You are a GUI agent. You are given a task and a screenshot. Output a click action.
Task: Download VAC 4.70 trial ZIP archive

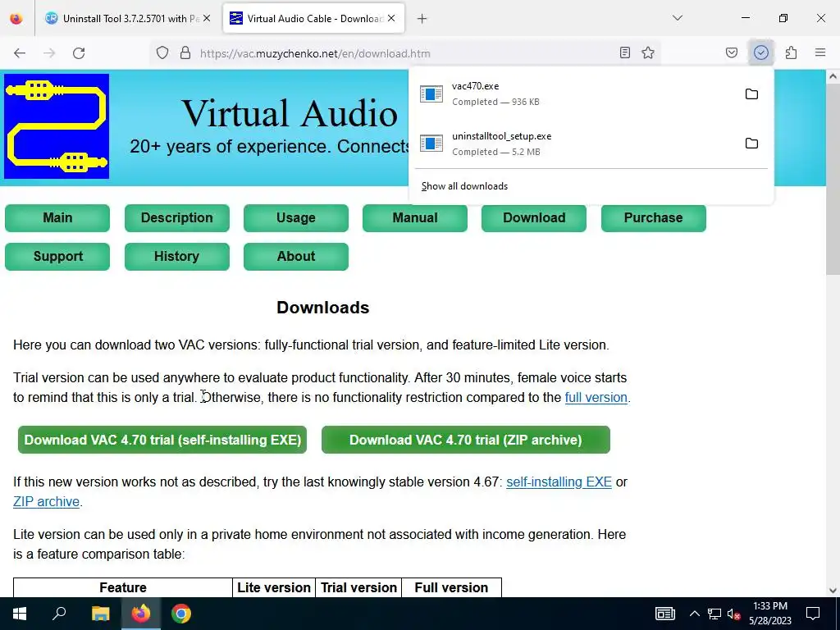[x=466, y=440]
